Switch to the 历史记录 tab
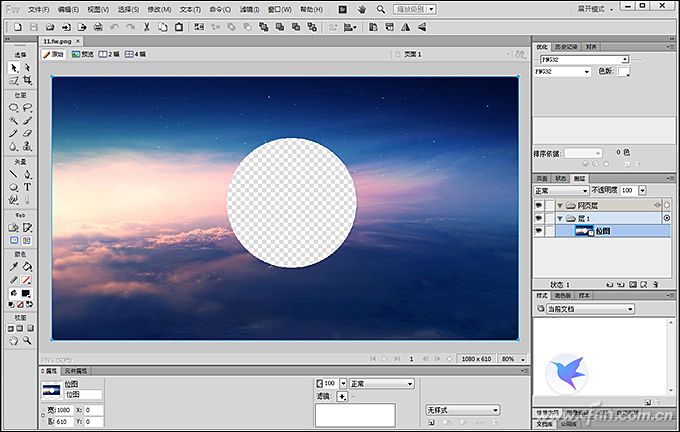Viewport: 680px width, 432px height. pyautogui.click(x=566, y=46)
